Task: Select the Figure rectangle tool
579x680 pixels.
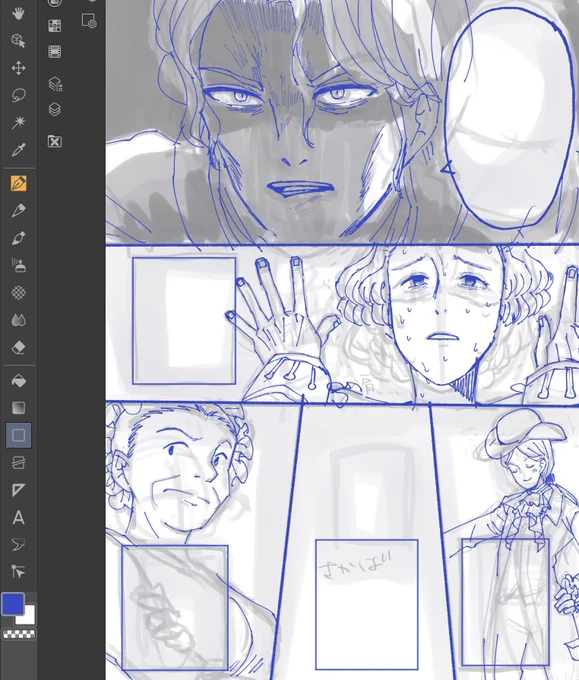Action: (18, 435)
